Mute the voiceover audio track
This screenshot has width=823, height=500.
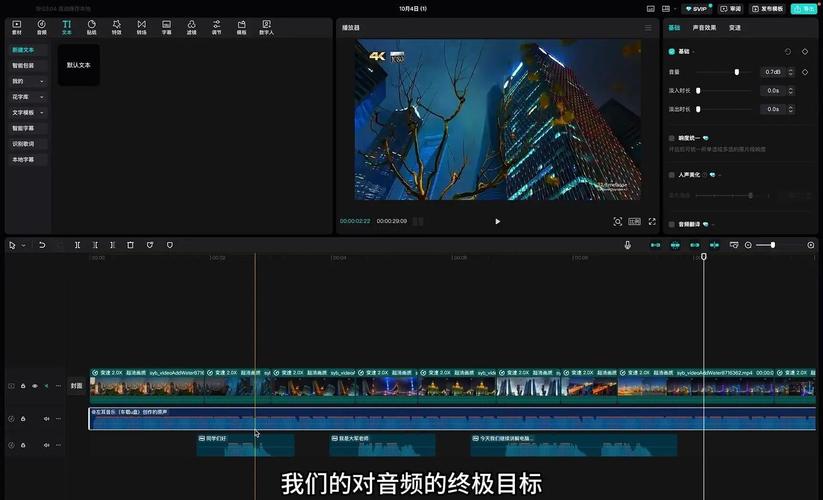coord(46,445)
